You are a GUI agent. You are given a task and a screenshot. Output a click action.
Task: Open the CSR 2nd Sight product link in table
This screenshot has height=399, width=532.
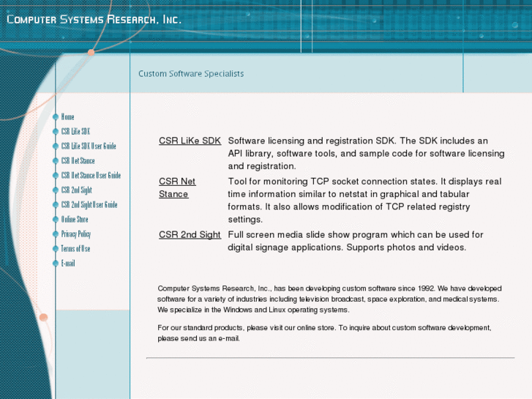[x=190, y=235]
